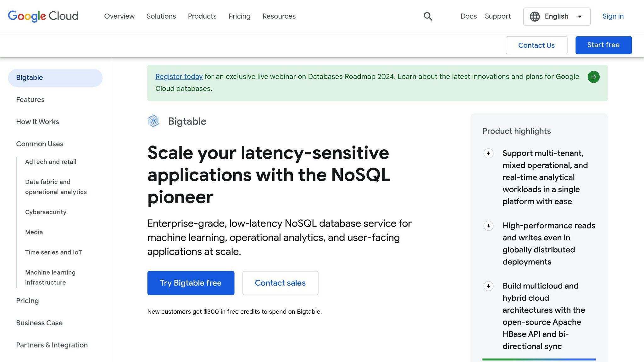Open the Products dropdown menu
Viewport: 644px width, 362px height.
point(202,16)
